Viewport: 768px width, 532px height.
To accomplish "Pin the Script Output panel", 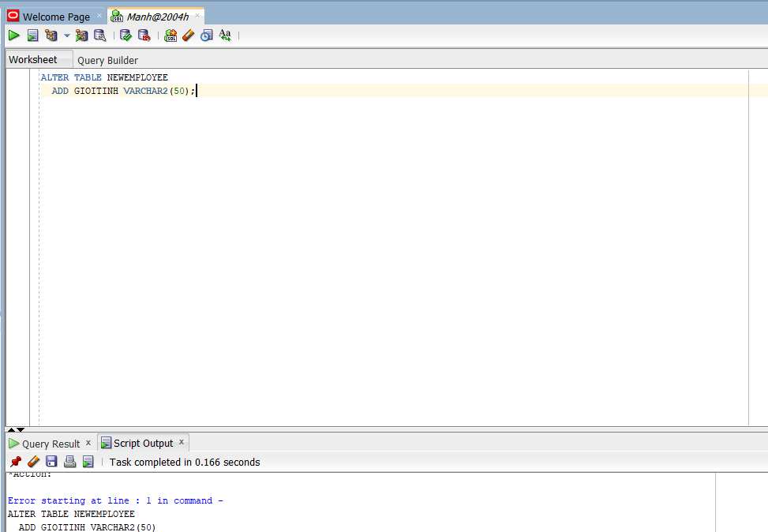I will pos(14,461).
